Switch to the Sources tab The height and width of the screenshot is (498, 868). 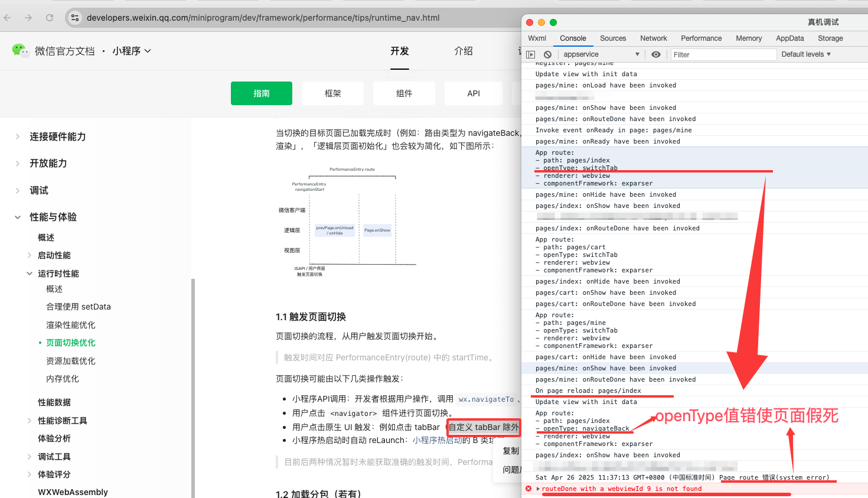[613, 38]
